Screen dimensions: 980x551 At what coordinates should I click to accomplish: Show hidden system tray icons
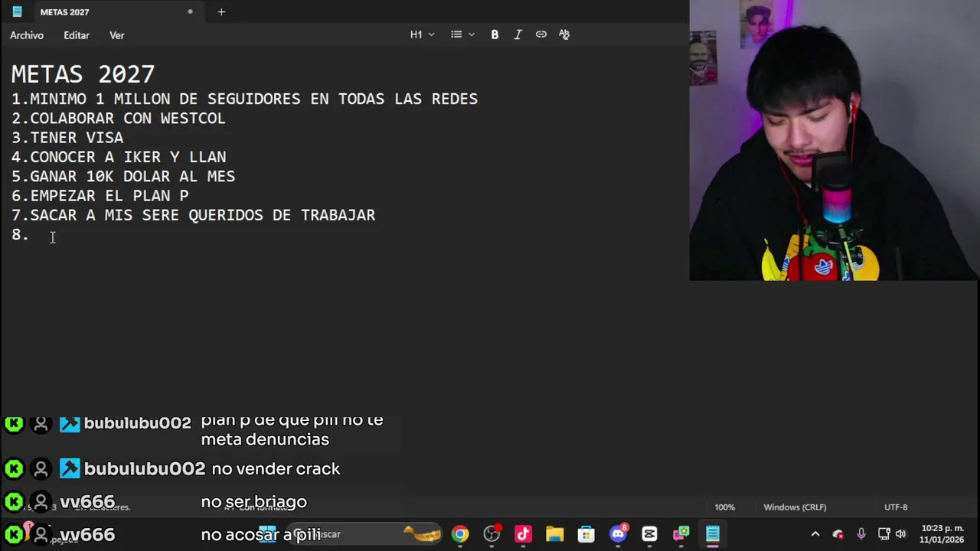pos(815,534)
